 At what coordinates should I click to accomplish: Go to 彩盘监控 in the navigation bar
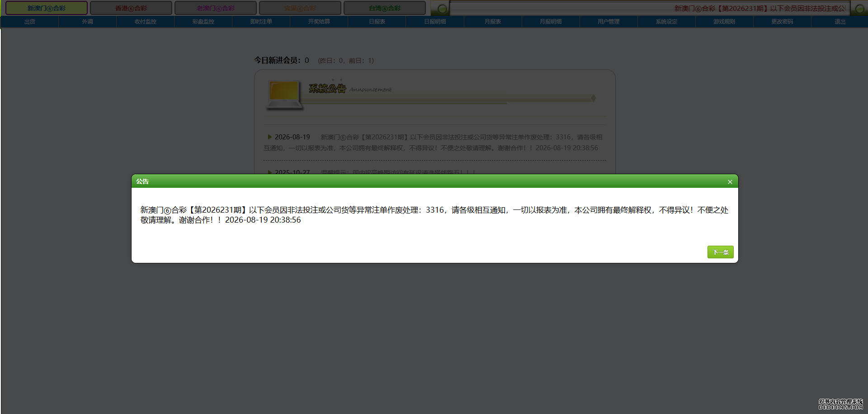tap(203, 22)
